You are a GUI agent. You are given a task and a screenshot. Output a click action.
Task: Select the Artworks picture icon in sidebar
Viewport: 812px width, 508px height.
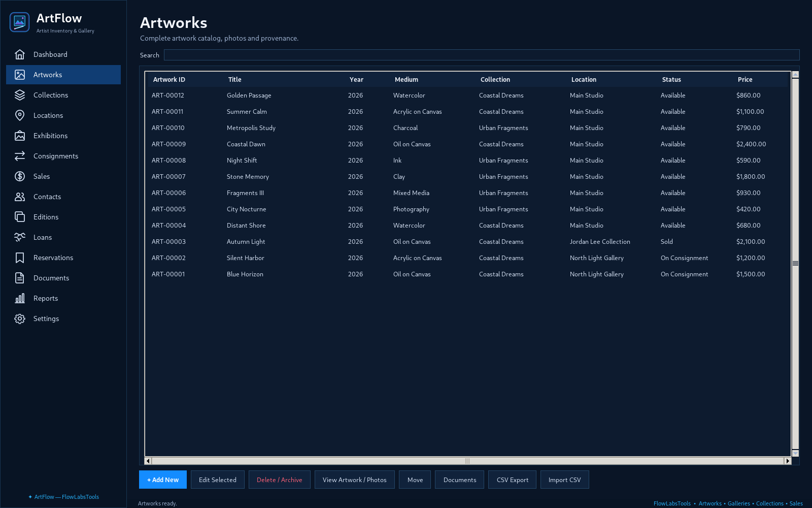[x=20, y=75]
